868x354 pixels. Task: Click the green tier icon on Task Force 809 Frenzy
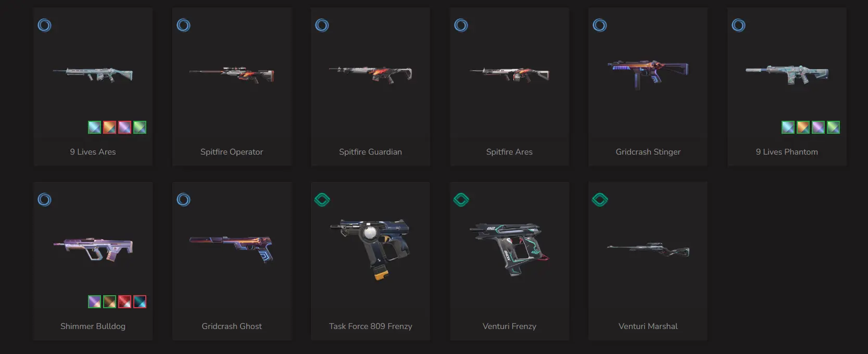(x=322, y=199)
